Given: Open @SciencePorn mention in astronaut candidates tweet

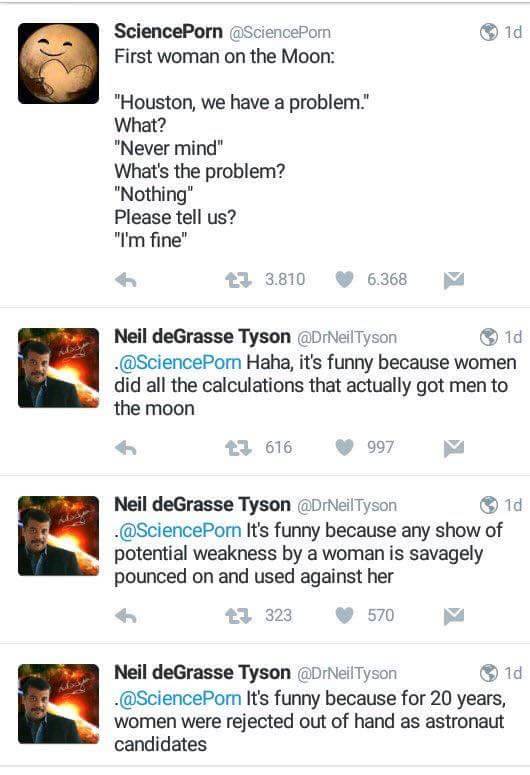Looking at the screenshot, I should (179, 698).
